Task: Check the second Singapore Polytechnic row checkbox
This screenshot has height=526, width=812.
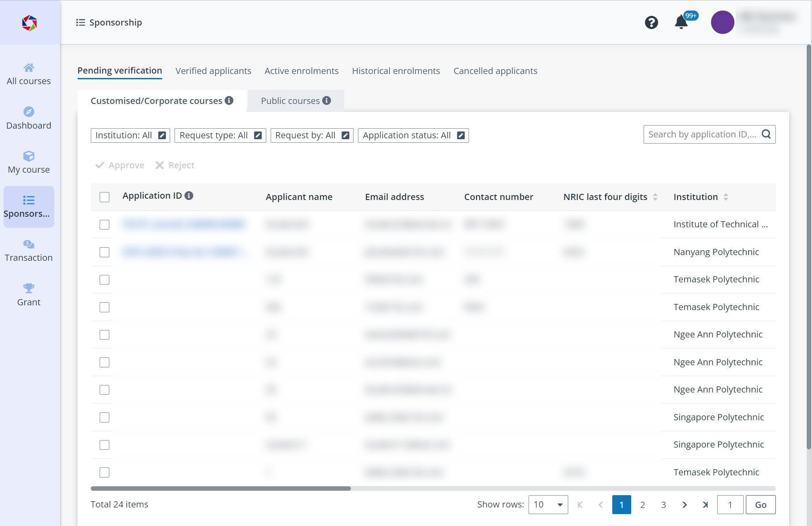Action: (104, 445)
